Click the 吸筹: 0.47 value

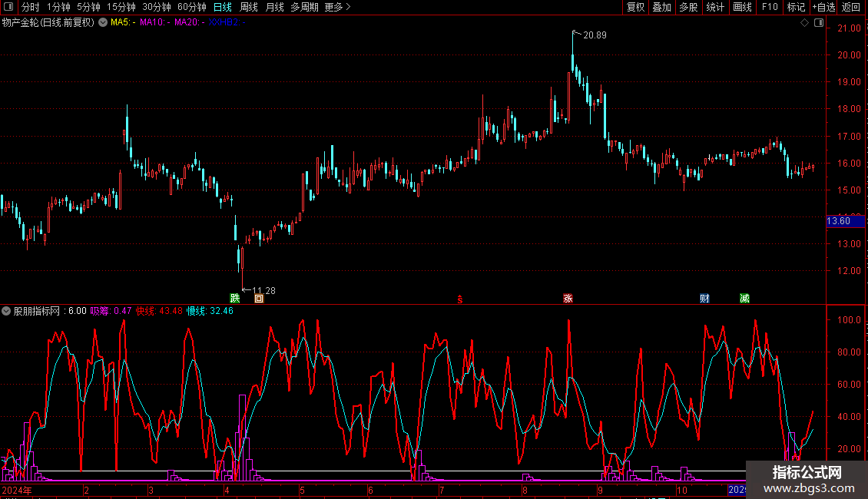[x=111, y=311]
